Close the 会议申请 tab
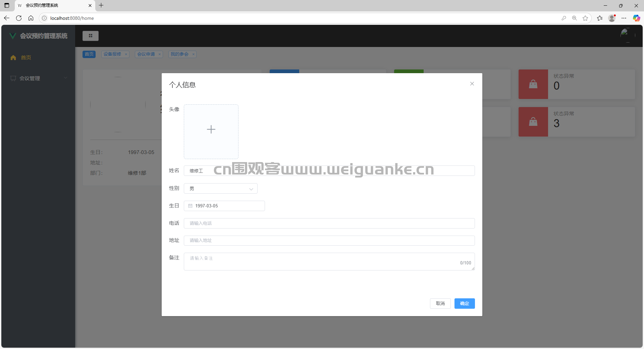The image size is (644, 349). point(160,54)
